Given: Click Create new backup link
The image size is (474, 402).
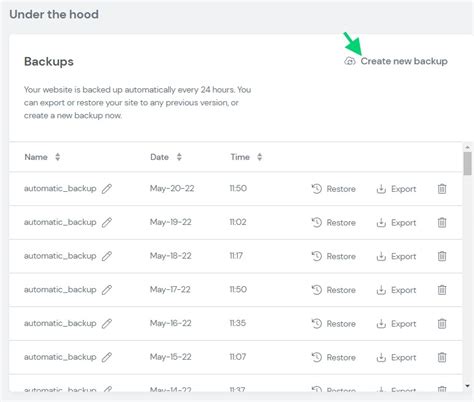Looking at the screenshot, I should (x=404, y=61).
